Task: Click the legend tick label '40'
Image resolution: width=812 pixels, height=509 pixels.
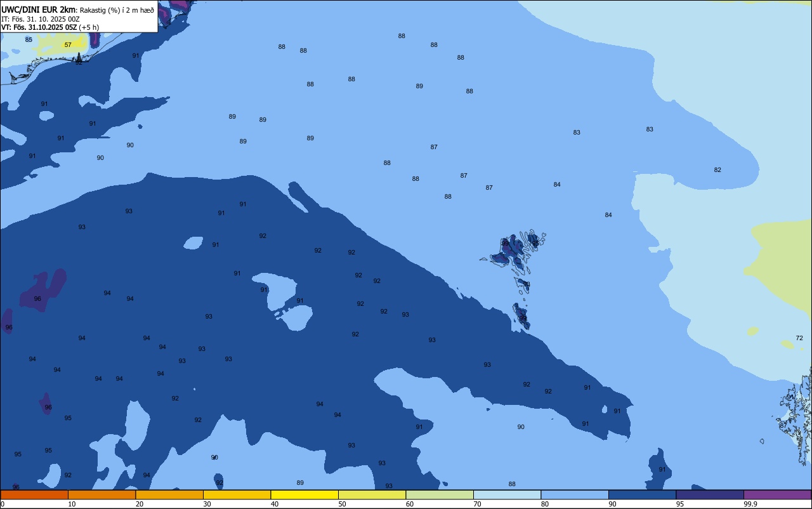Action: [x=275, y=504]
